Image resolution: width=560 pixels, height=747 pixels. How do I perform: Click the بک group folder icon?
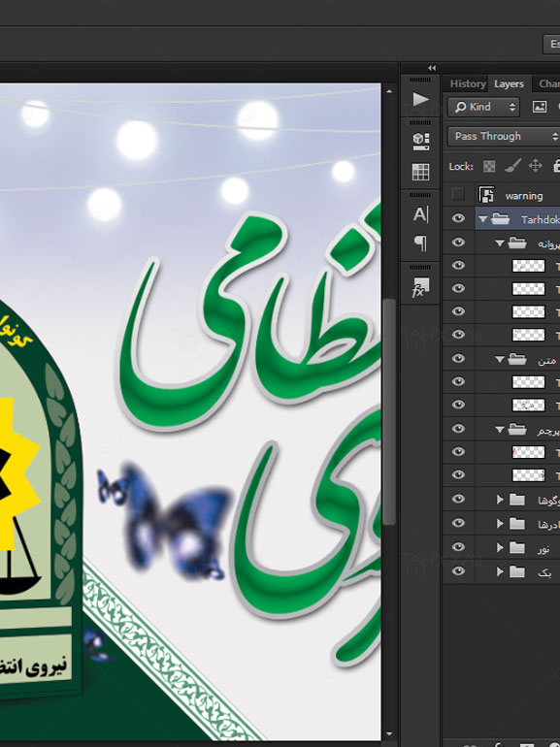[517, 571]
